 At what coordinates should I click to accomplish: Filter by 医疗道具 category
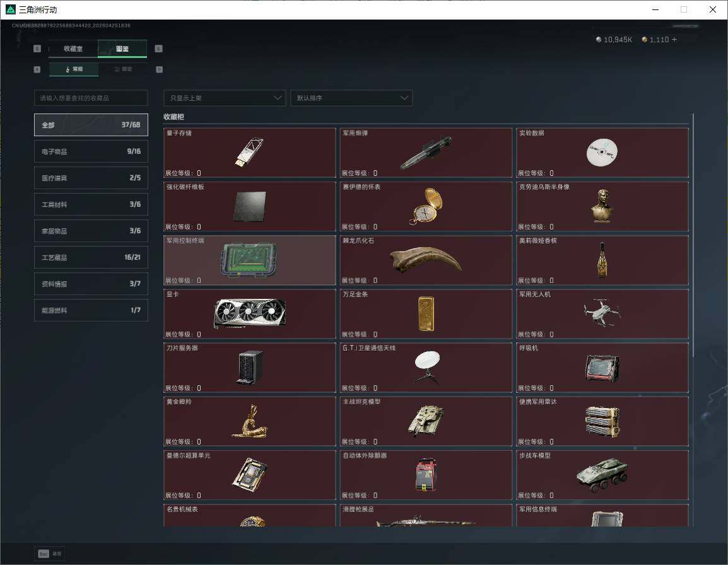(x=91, y=178)
